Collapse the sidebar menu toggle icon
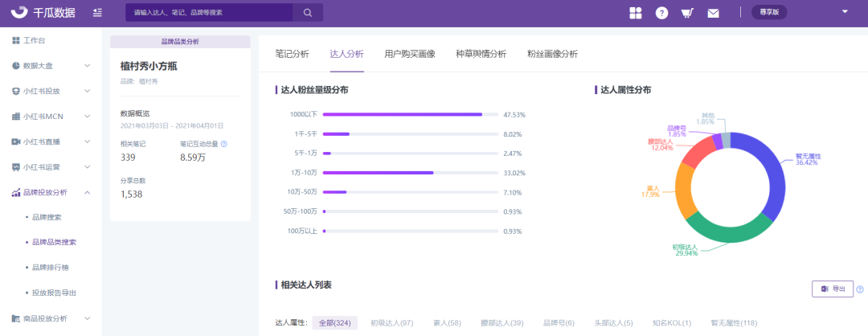The image size is (868, 336). 97,12
